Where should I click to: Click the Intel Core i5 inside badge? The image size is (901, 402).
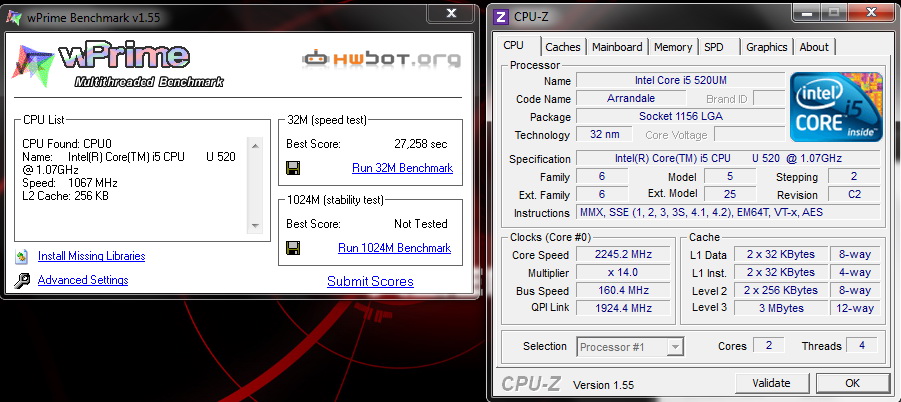click(x=836, y=107)
